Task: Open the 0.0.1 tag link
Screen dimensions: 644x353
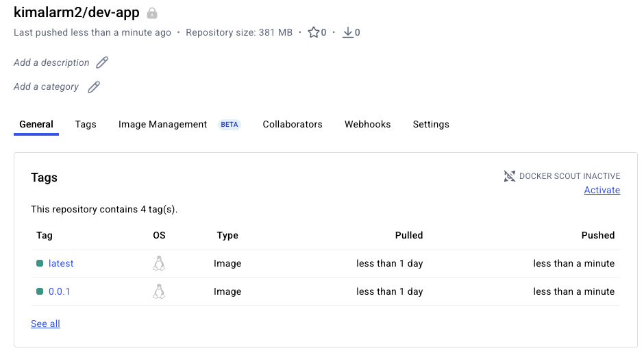Action: [59, 291]
